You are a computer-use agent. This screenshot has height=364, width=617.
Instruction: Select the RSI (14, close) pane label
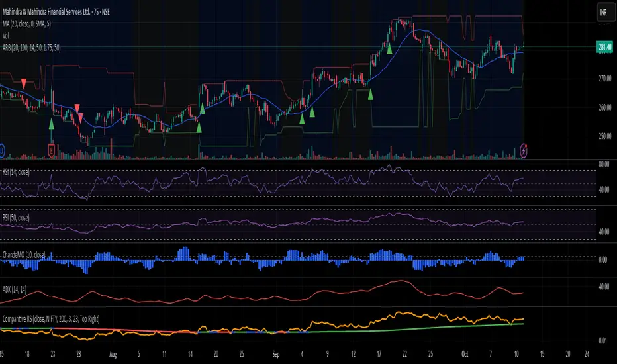point(21,171)
